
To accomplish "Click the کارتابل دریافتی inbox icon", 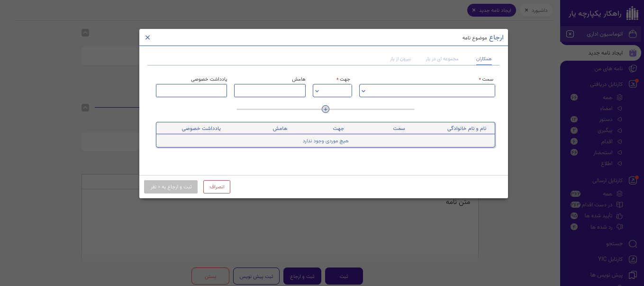I will pos(633,84).
